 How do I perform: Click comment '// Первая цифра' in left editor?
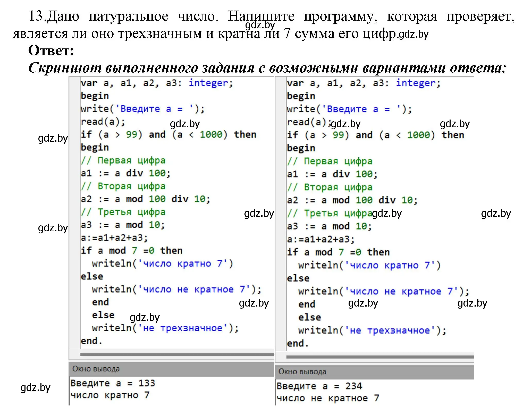[123, 160]
